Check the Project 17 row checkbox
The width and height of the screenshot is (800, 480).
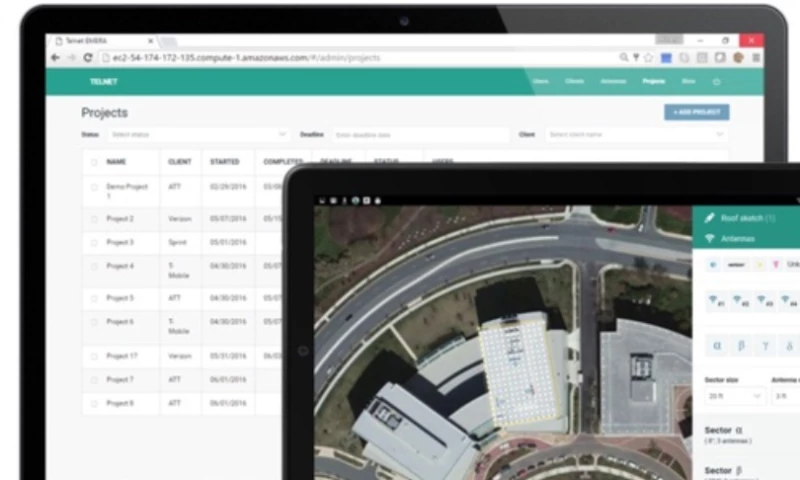94,356
